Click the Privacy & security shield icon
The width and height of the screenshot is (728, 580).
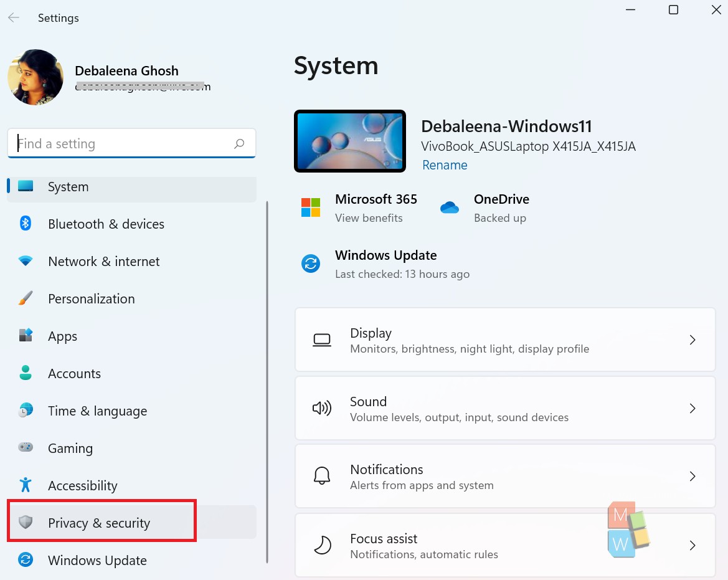point(26,523)
